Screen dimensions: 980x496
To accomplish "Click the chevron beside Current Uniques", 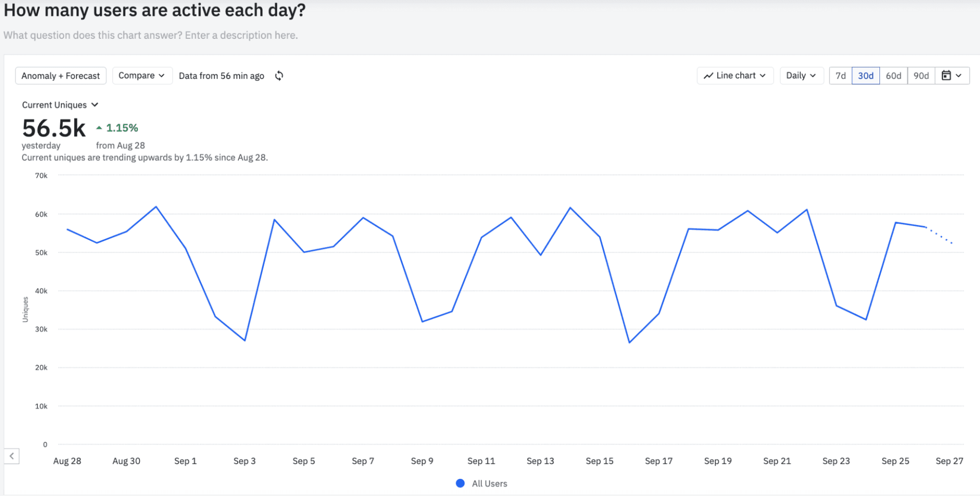I will click(95, 104).
